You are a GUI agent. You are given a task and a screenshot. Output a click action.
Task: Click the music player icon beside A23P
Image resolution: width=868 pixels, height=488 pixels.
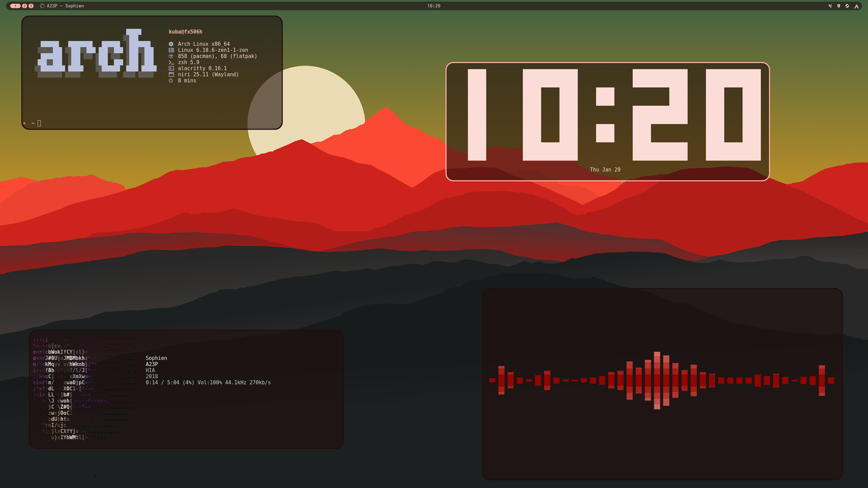tap(42, 6)
